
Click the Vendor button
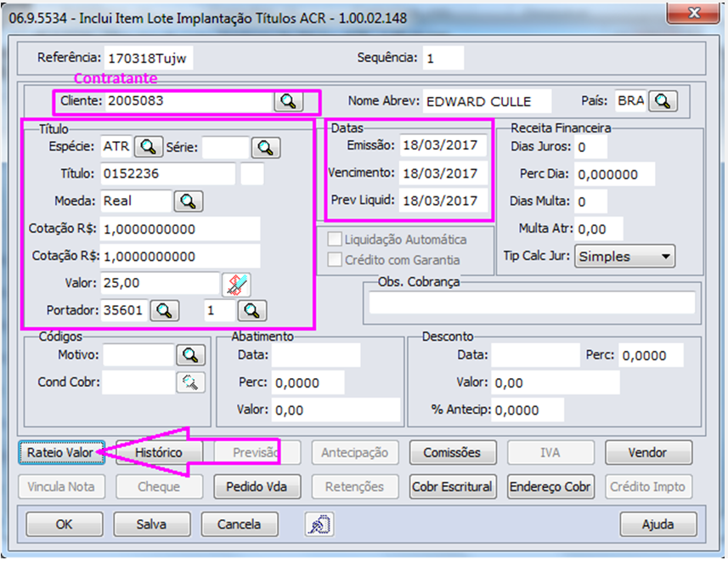(648, 453)
